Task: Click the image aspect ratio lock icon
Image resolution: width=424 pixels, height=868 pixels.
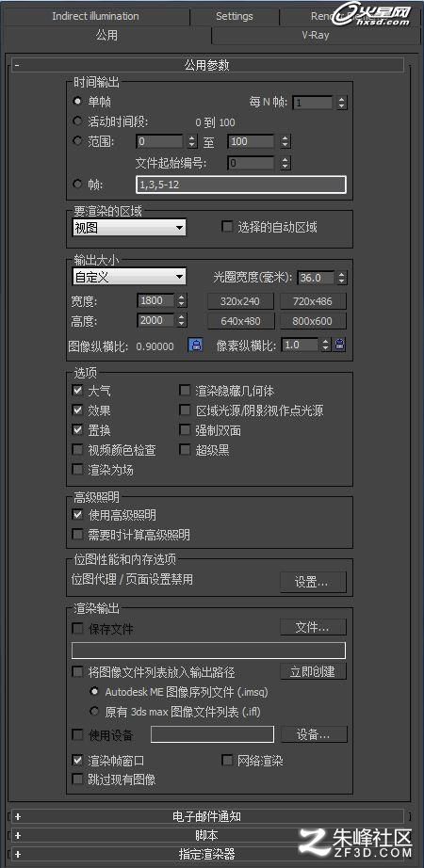Action: (x=195, y=346)
